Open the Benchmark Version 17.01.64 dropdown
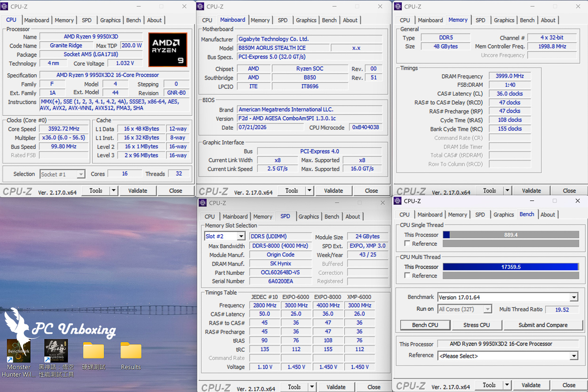This screenshot has height=392, width=588. click(574, 297)
